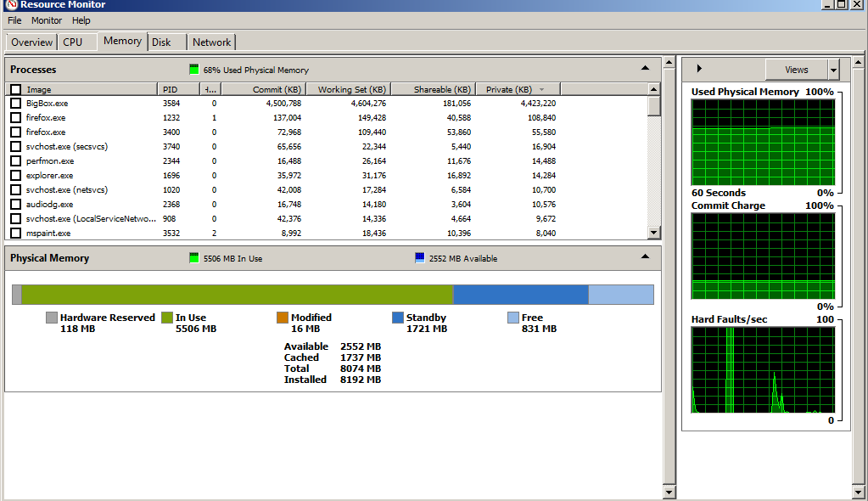Click the Commit Charge graph

763,256
